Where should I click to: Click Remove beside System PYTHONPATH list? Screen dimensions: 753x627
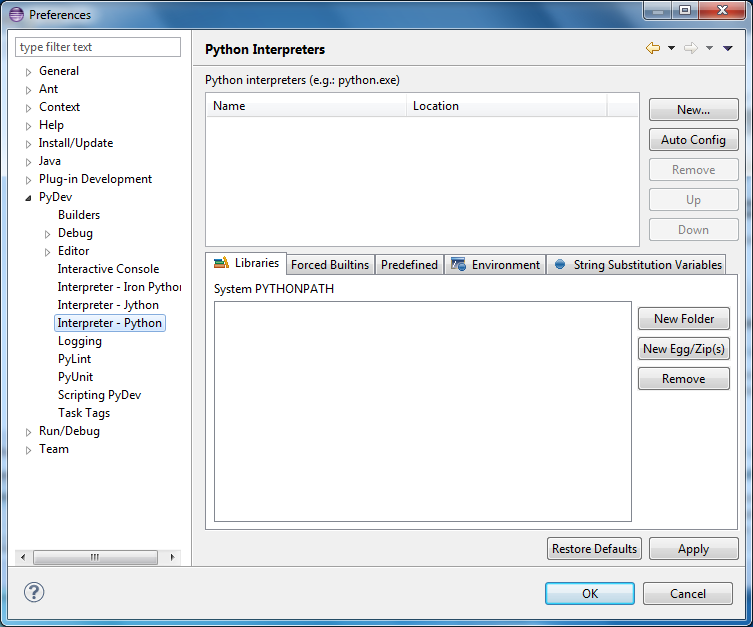(x=684, y=379)
